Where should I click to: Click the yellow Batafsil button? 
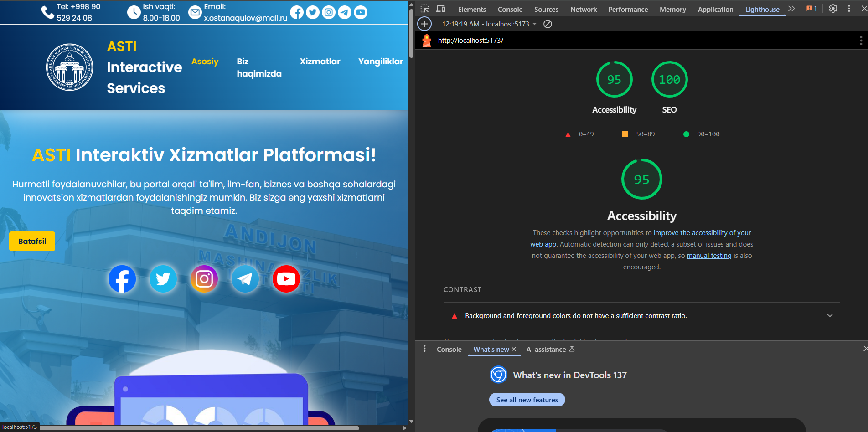click(x=32, y=241)
